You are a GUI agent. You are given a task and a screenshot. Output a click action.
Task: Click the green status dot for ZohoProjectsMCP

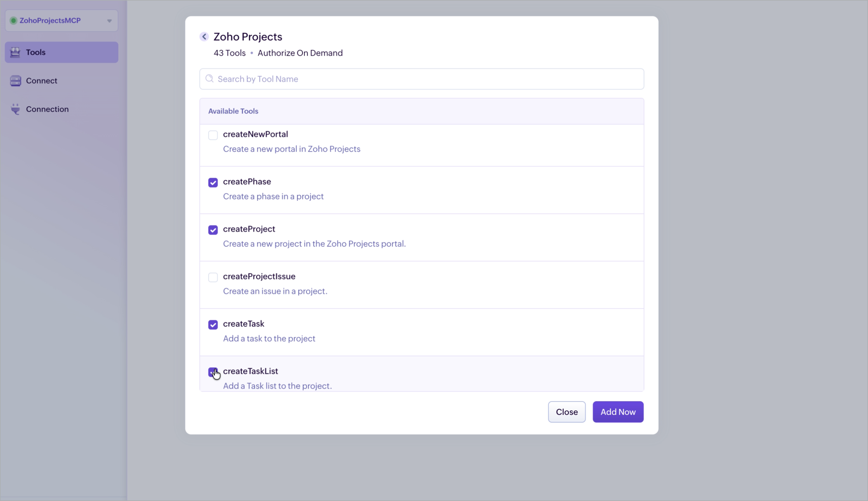pyautogui.click(x=14, y=21)
